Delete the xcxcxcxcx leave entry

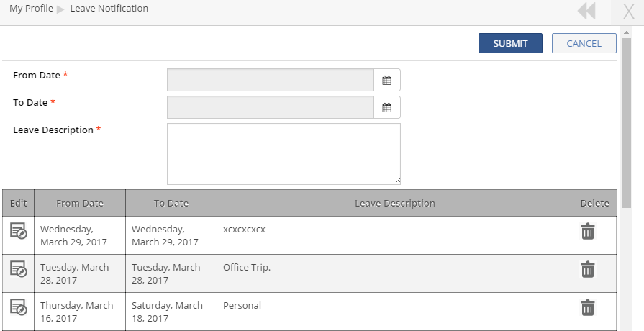(588, 231)
